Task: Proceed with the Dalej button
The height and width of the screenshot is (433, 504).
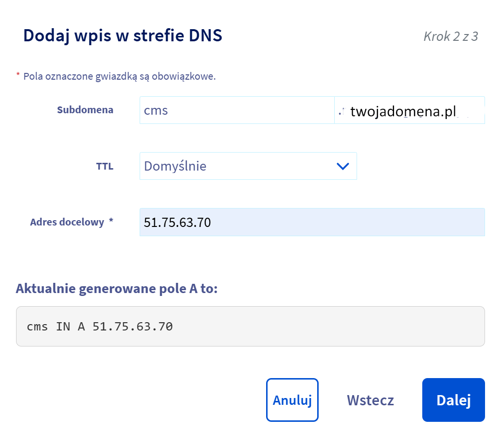Action: 453,400
